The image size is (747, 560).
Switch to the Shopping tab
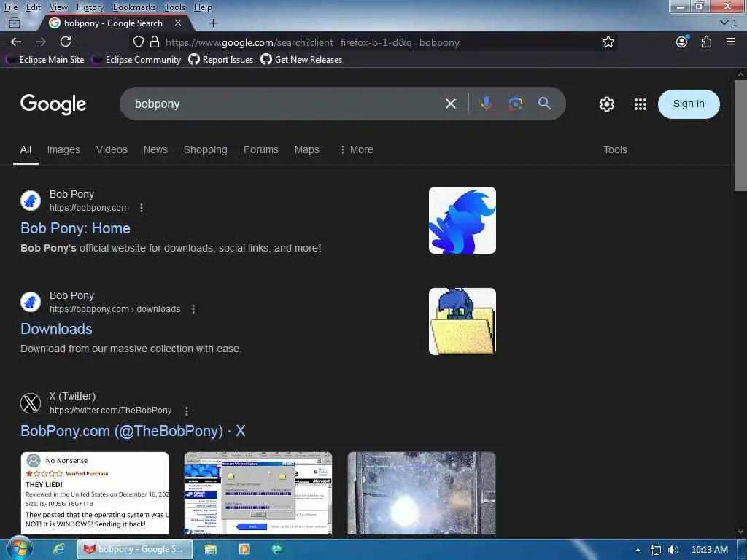point(205,149)
